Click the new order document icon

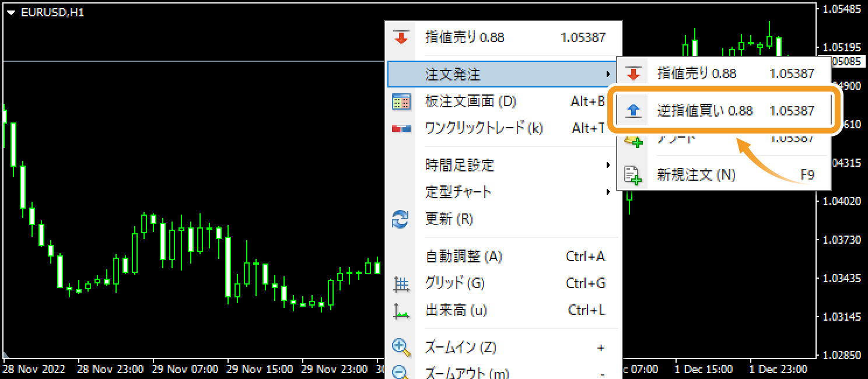coord(633,175)
